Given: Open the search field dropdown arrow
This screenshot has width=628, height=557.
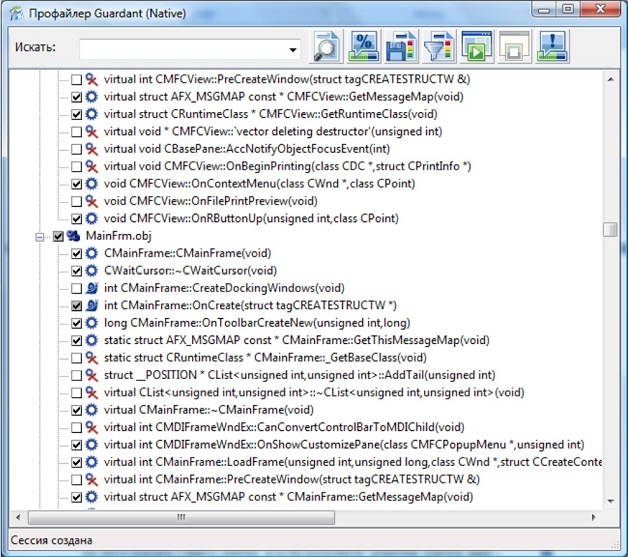Looking at the screenshot, I should click(293, 49).
